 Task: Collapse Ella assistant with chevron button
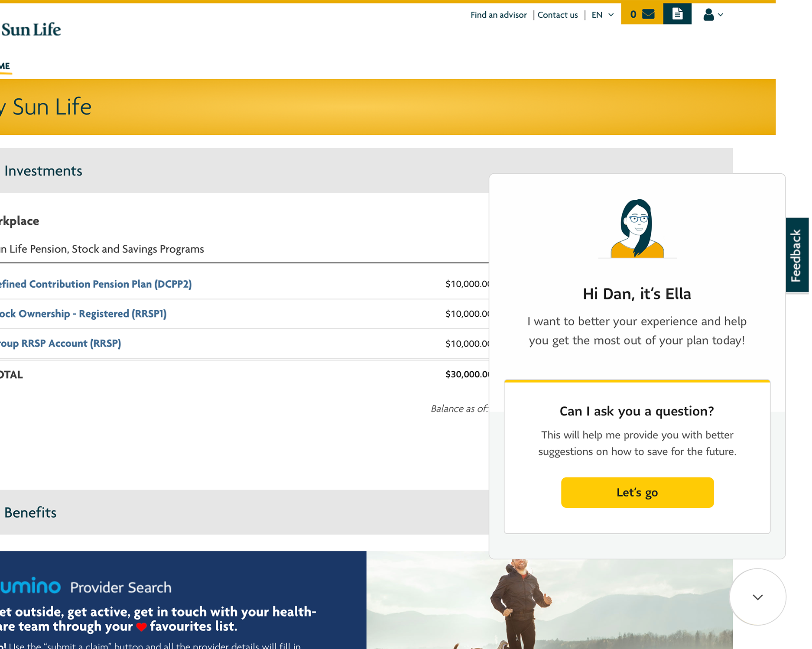coord(757,597)
